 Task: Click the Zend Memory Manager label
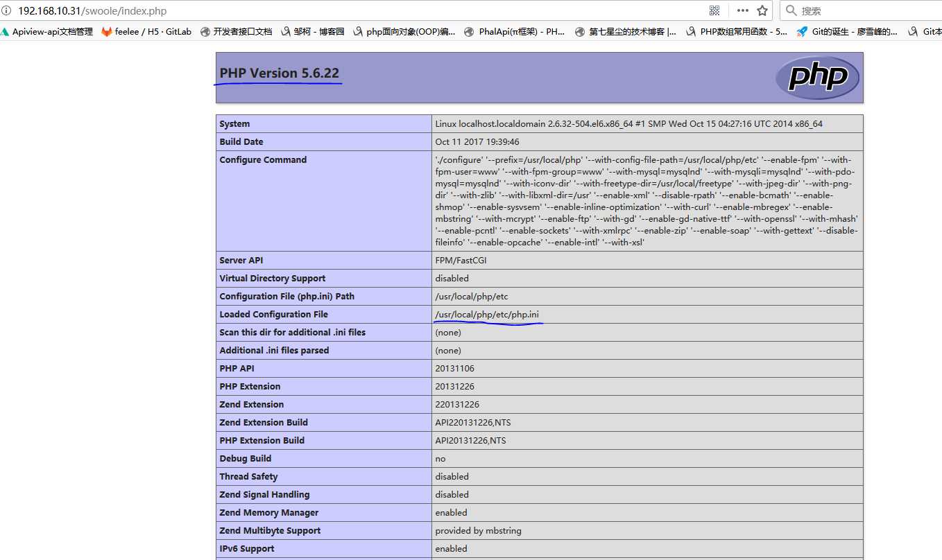coord(269,513)
